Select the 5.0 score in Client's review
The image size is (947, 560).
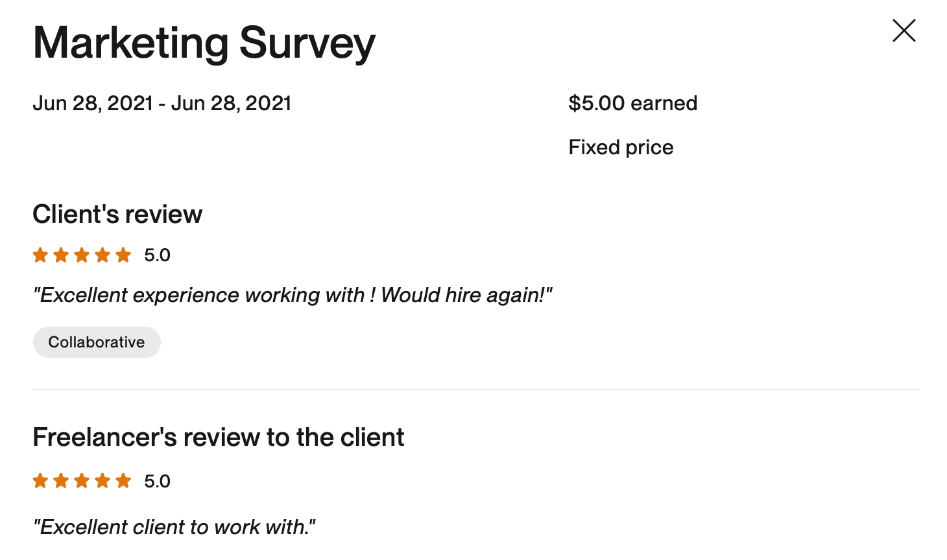157,255
